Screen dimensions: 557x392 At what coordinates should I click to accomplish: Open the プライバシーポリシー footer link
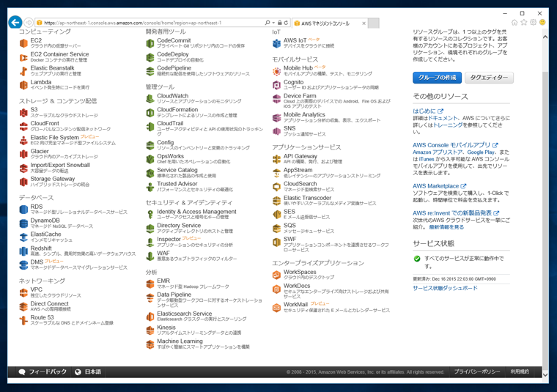(x=477, y=371)
